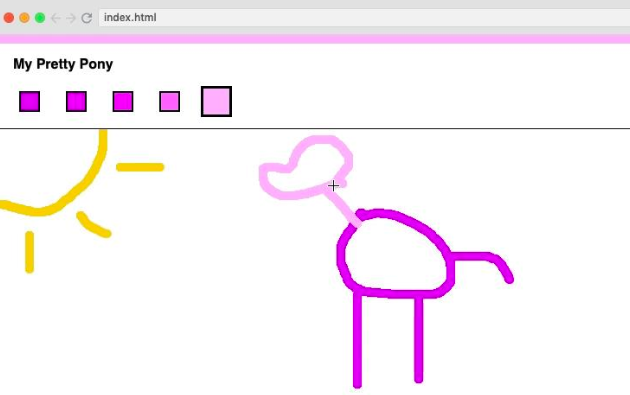The image size is (630, 395).
Task: Click the red close window button
Action: [9, 18]
